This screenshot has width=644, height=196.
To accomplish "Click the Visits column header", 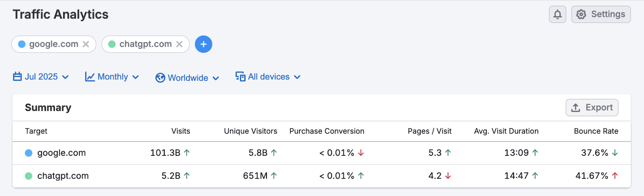I will [x=180, y=131].
